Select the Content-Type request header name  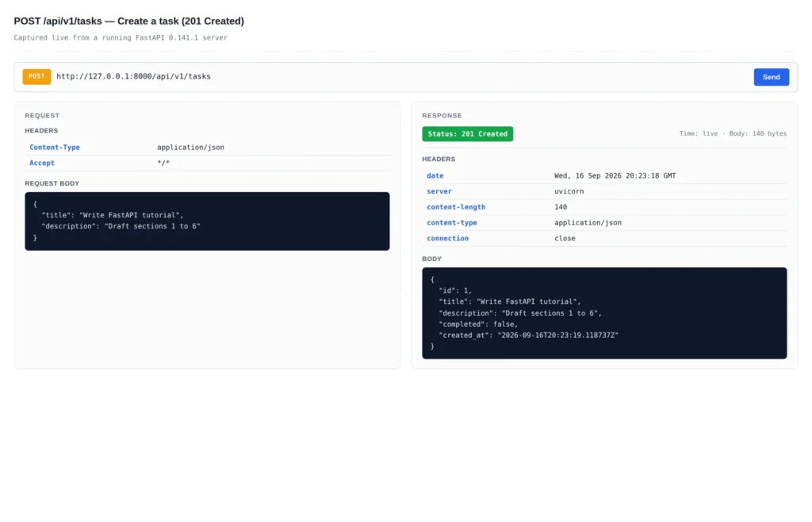55,148
